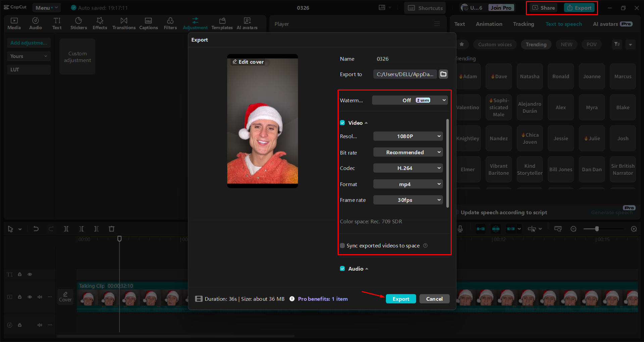Select the Transitions tool
Viewport: 644px width, 342px height.
(x=123, y=23)
